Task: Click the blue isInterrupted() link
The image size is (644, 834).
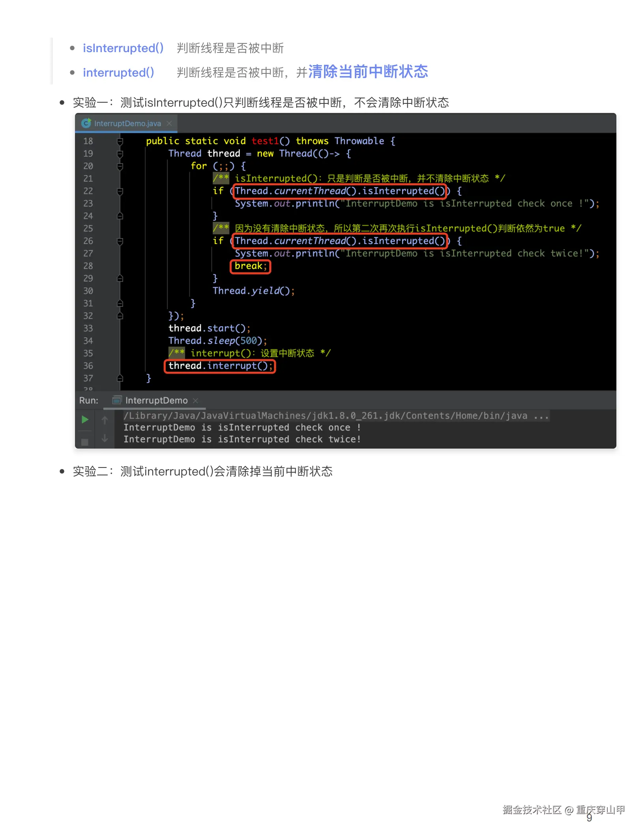Action: [124, 48]
